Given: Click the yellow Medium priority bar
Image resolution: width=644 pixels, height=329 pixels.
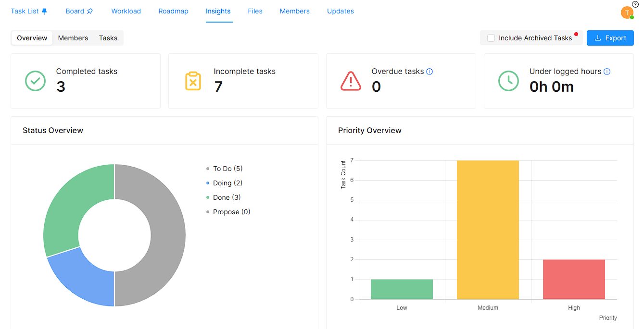Looking at the screenshot, I should tap(488, 230).
